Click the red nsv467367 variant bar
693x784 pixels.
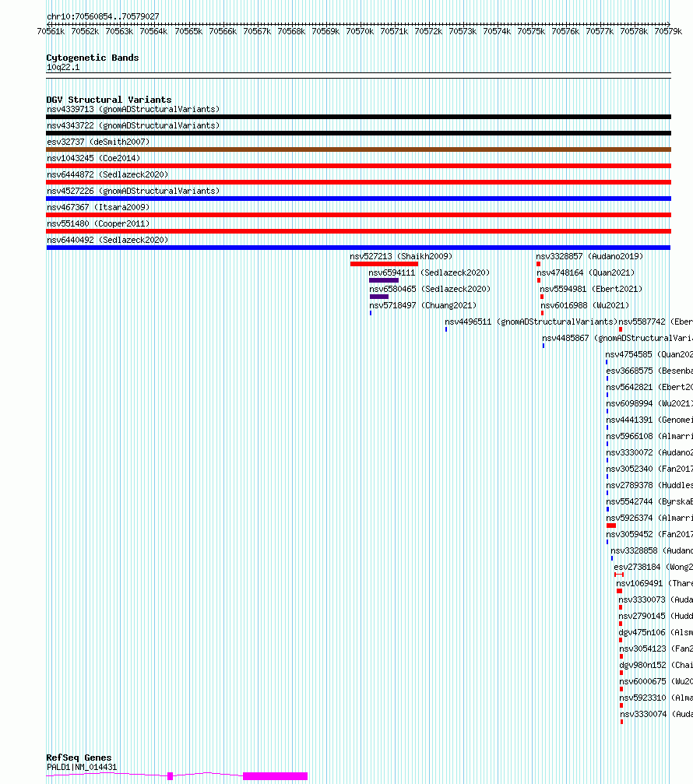coord(358,215)
